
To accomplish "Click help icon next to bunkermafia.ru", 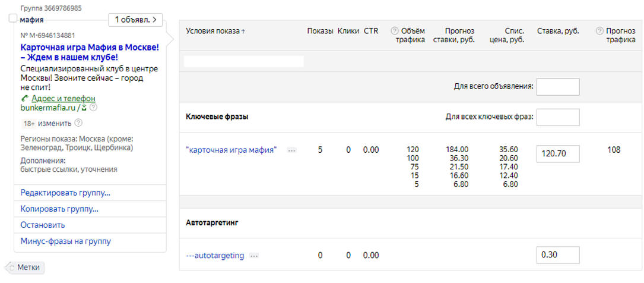I will (93, 108).
